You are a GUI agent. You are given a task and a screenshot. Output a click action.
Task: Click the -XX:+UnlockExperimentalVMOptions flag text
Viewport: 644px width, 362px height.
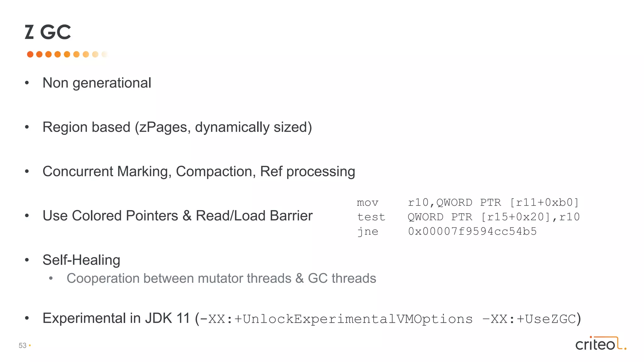tap(336, 319)
